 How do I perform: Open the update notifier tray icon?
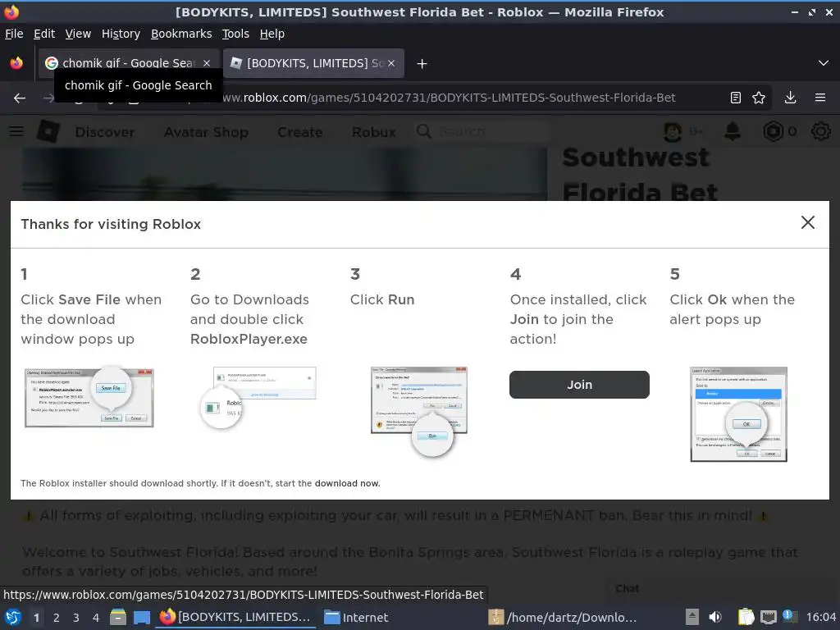[x=789, y=616]
